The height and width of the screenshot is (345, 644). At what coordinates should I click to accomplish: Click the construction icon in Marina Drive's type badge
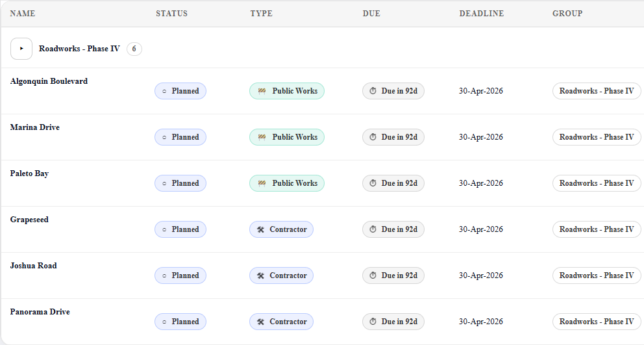pyautogui.click(x=262, y=137)
